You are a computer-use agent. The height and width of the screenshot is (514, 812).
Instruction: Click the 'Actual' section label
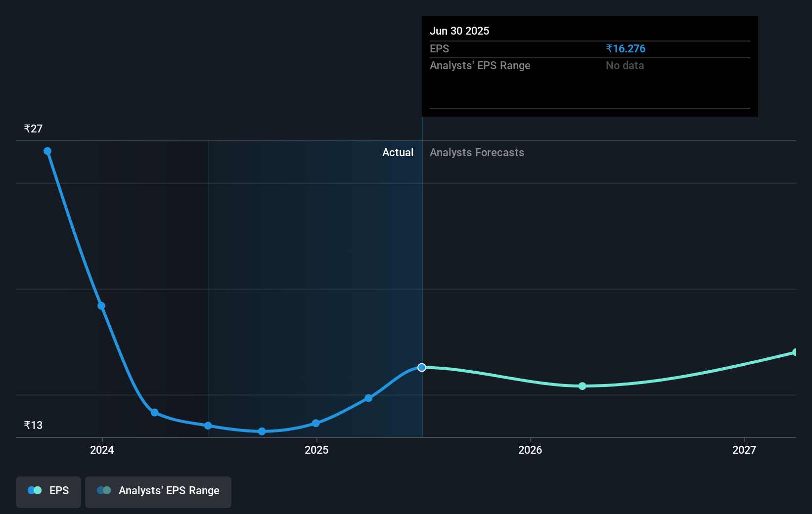click(398, 152)
